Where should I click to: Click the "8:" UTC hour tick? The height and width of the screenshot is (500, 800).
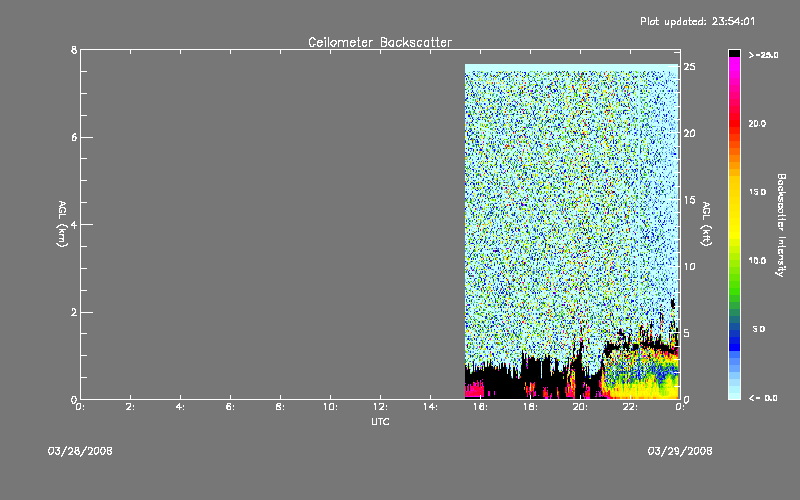[281, 407]
